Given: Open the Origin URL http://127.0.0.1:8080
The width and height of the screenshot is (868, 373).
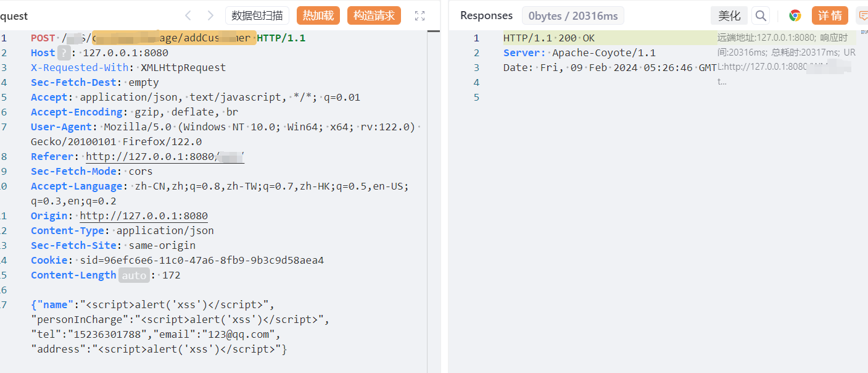Looking at the screenshot, I should (144, 216).
